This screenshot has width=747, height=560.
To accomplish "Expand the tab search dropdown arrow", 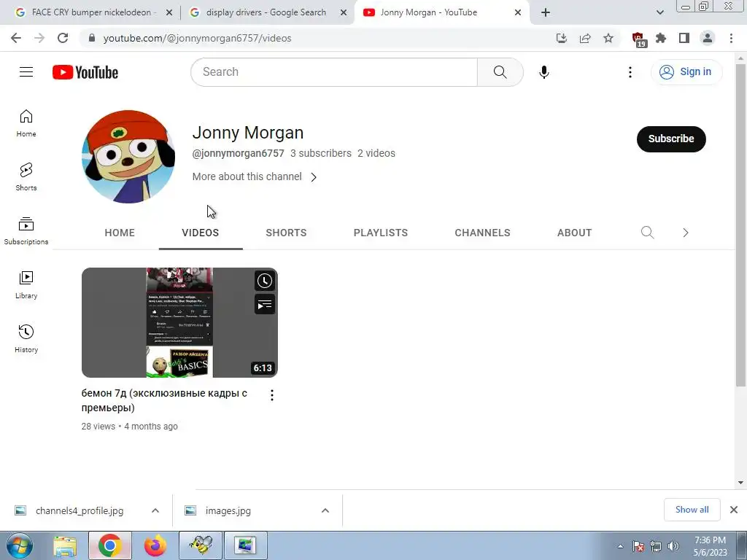I will click(x=659, y=12).
